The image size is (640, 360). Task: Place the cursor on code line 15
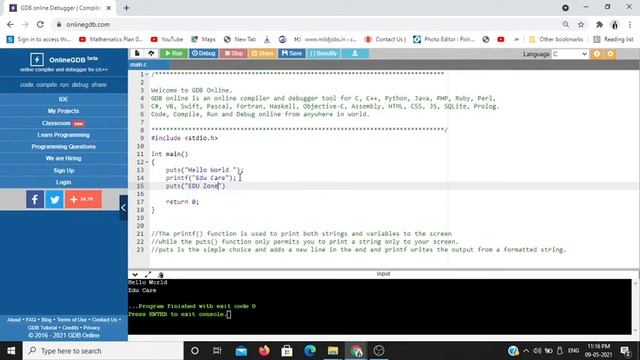[x=394, y=186]
